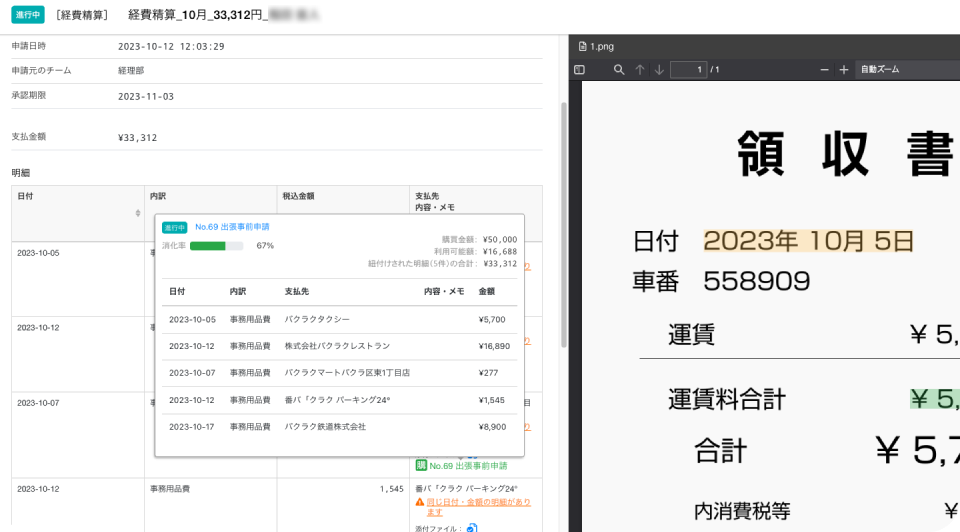Sort table by the 日付 column arrows
The width and height of the screenshot is (960, 532).
(138, 213)
